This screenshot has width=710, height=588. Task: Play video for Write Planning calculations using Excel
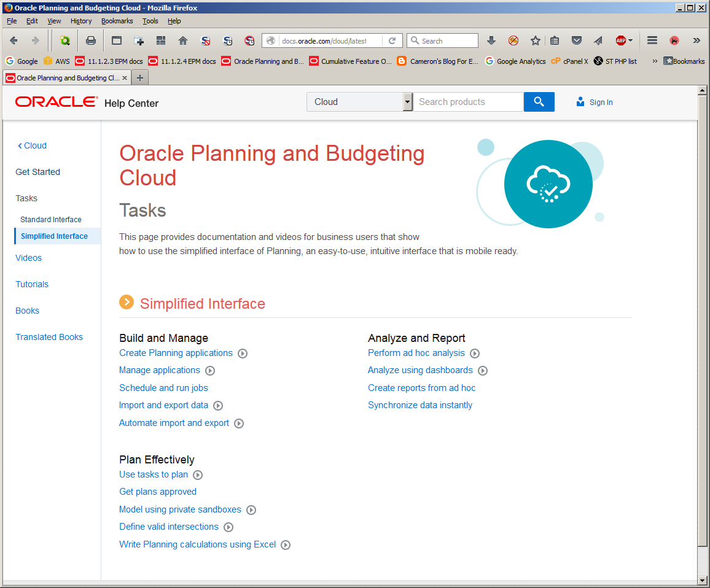tap(286, 544)
